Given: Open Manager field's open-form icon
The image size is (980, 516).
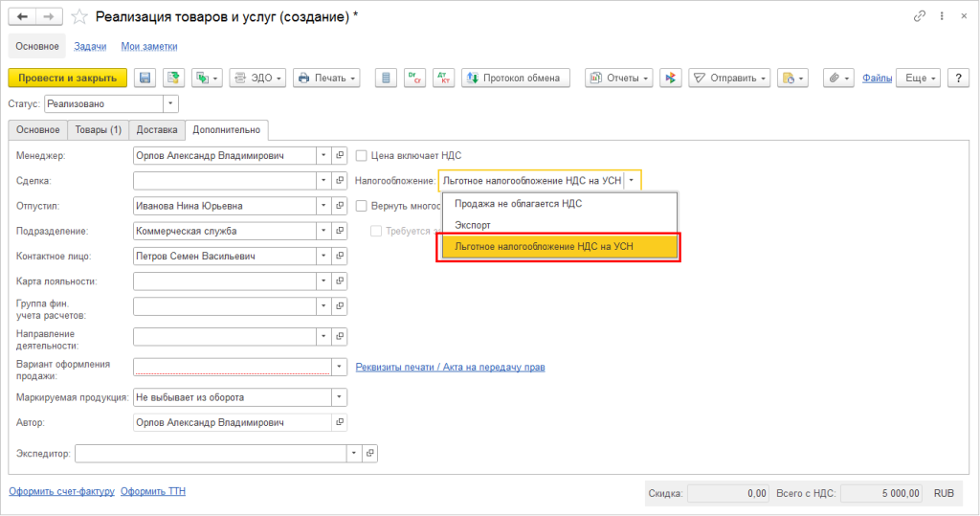Looking at the screenshot, I should click(x=340, y=156).
